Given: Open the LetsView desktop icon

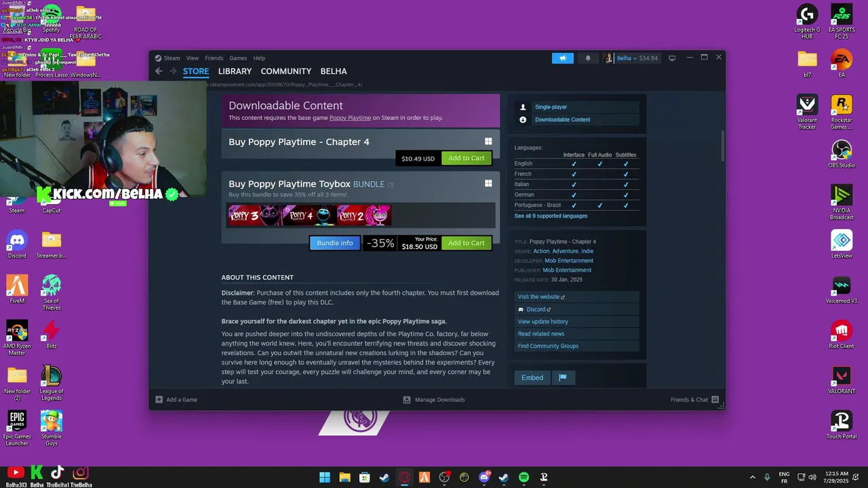Looking at the screenshot, I should coord(842,245).
